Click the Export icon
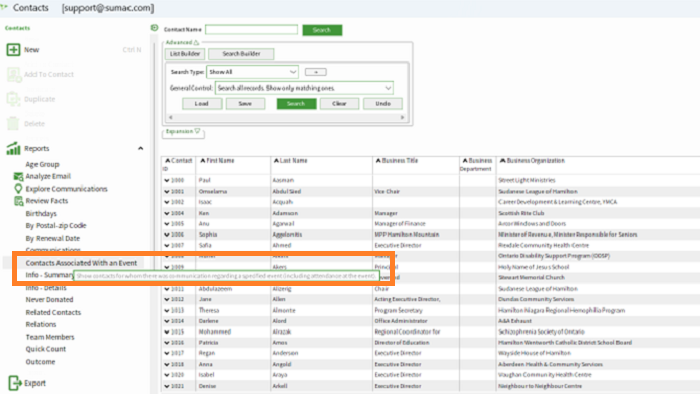Image resolution: width=700 pixels, height=394 pixels. [15, 383]
